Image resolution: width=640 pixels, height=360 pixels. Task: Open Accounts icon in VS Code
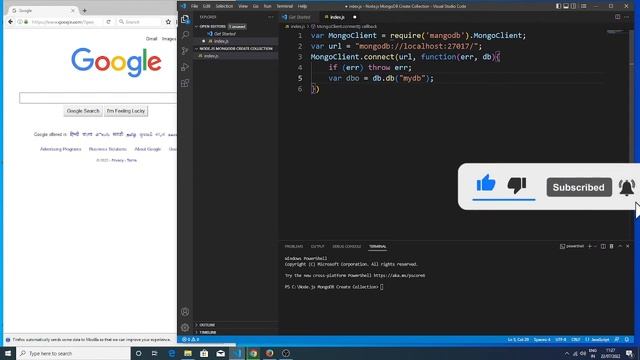pos(185,312)
